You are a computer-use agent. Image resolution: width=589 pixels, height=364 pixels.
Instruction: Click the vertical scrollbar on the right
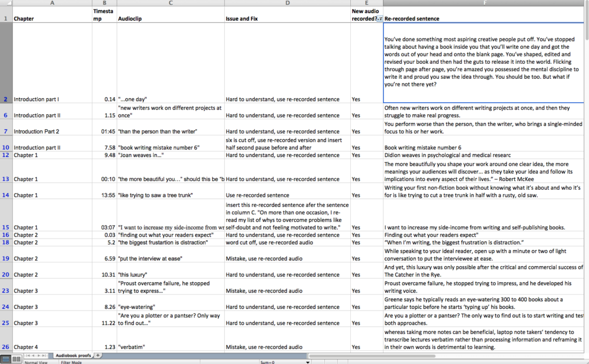(x=586, y=173)
